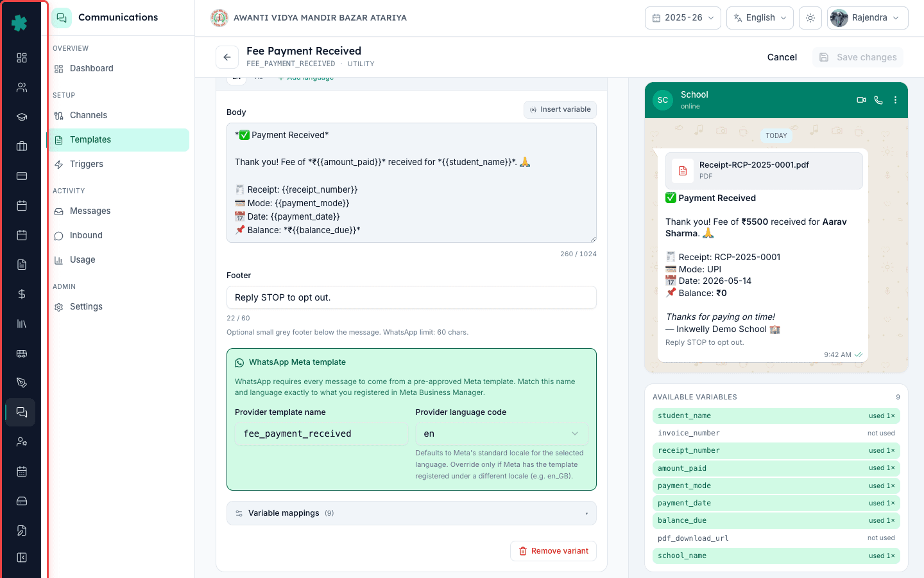
Task: Click the Footer input with Reply STOP text
Action: pyautogui.click(x=411, y=297)
